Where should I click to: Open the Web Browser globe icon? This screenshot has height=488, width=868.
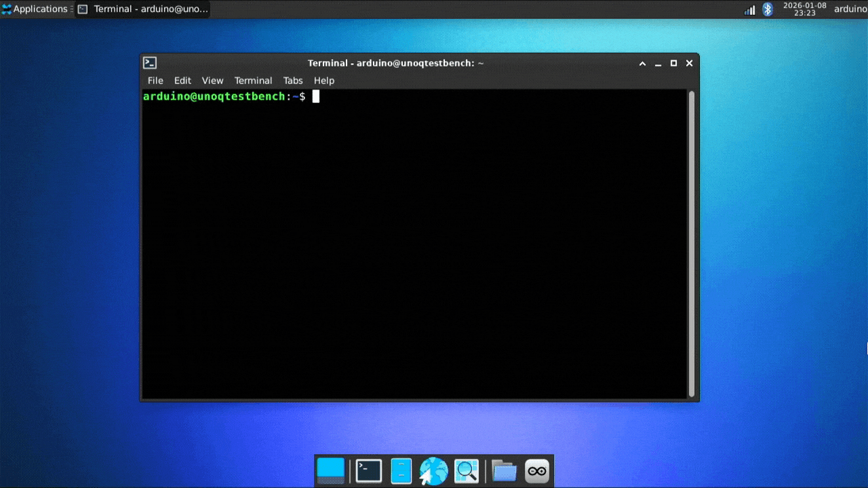[x=434, y=471]
